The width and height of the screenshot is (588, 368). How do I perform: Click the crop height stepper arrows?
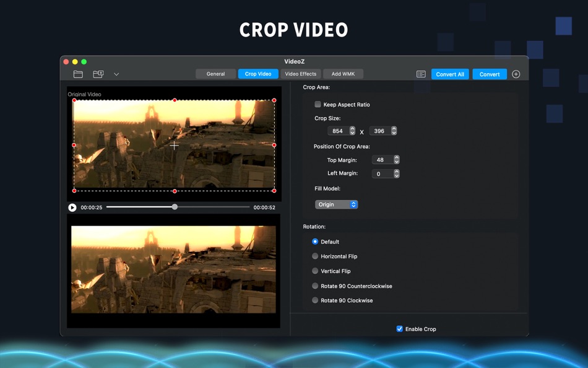[394, 131]
